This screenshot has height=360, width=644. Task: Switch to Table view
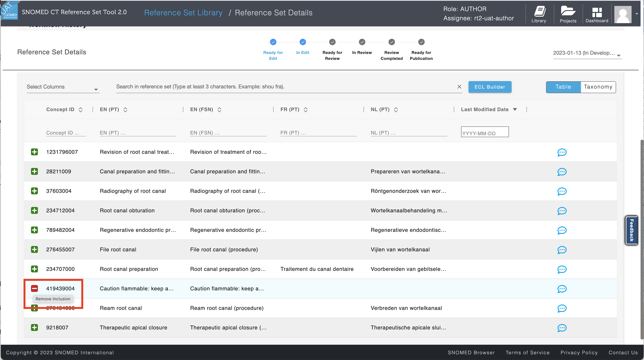coord(563,87)
